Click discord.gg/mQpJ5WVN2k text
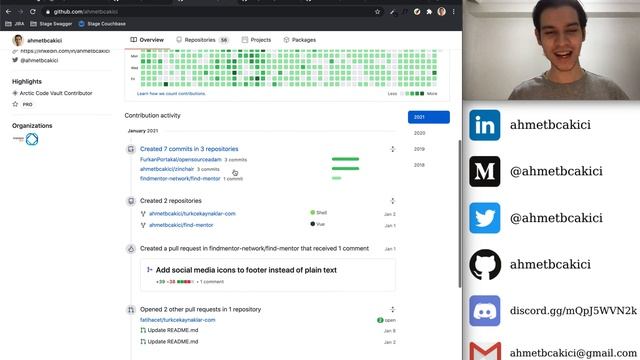 573,311
